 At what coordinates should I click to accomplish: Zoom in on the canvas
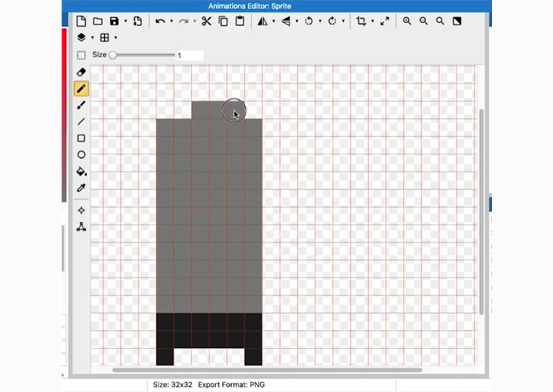click(407, 21)
